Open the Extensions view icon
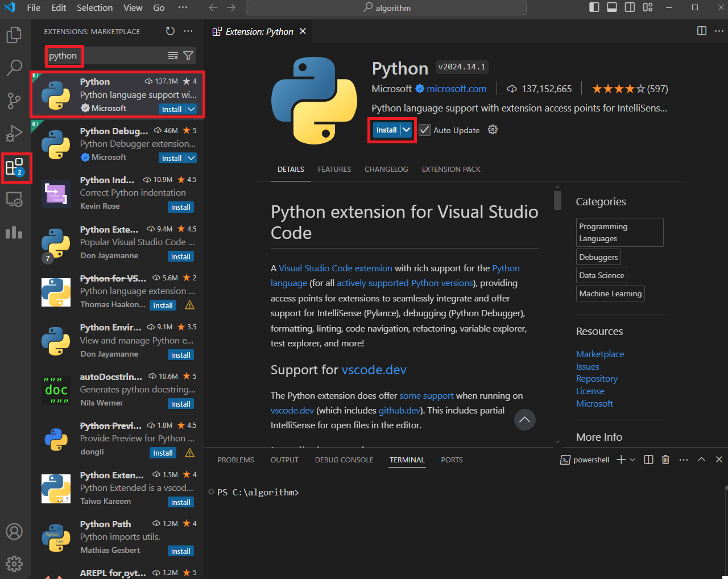This screenshot has height=579, width=728. 14,167
